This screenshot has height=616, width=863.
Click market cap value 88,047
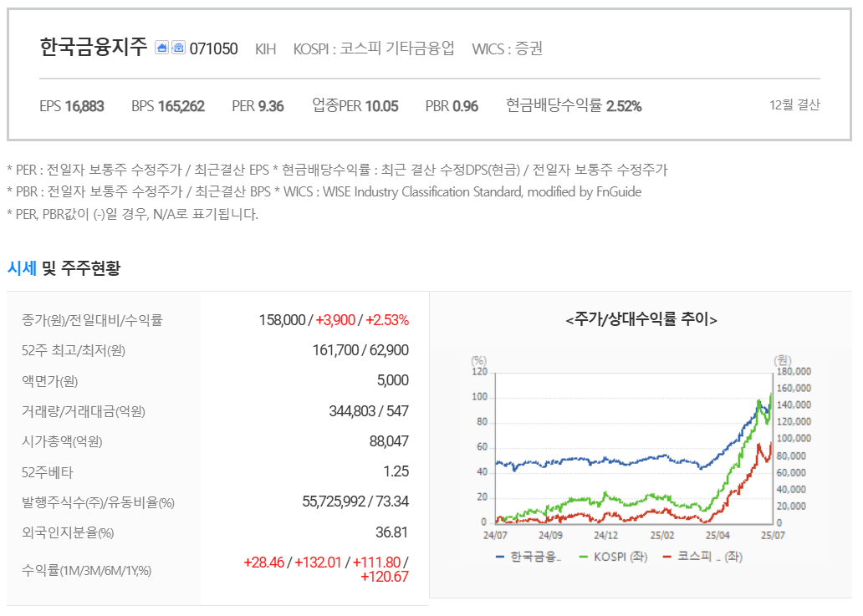(x=389, y=441)
